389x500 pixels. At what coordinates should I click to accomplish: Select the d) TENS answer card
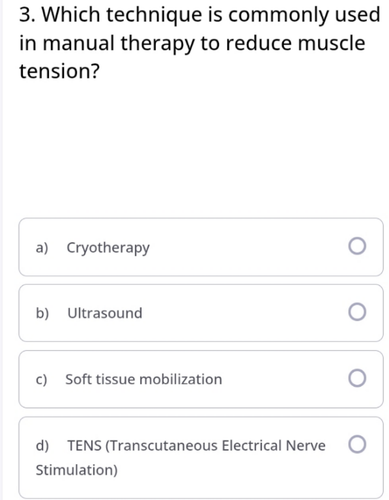tap(201, 458)
